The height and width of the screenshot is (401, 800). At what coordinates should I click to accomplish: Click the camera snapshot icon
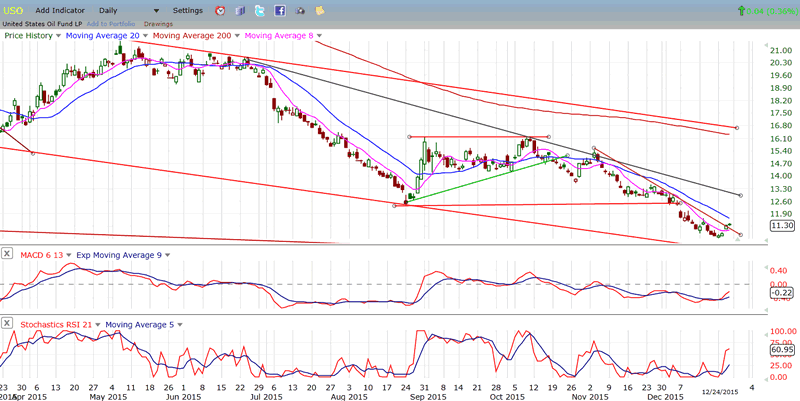click(x=300, y=10)
